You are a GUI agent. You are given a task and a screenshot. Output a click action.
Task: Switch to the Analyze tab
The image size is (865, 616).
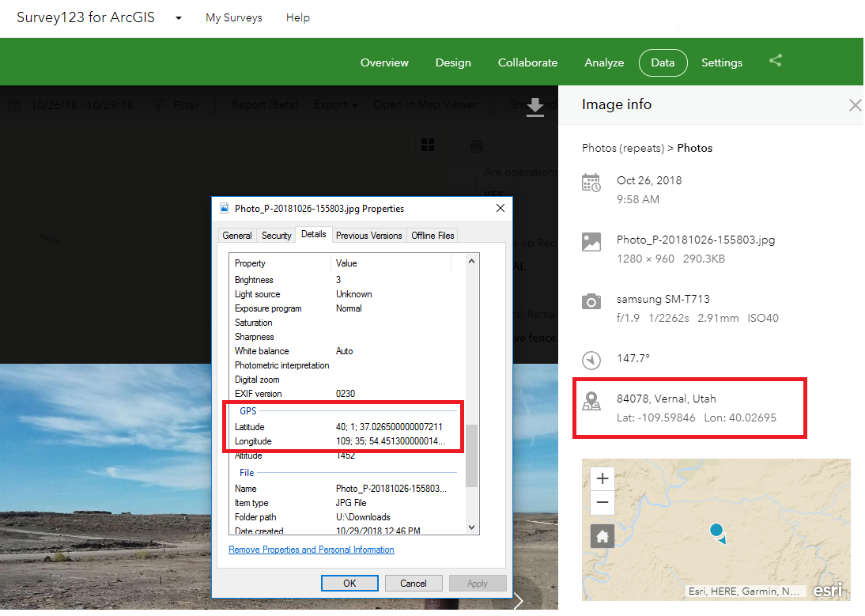(604, 63)
